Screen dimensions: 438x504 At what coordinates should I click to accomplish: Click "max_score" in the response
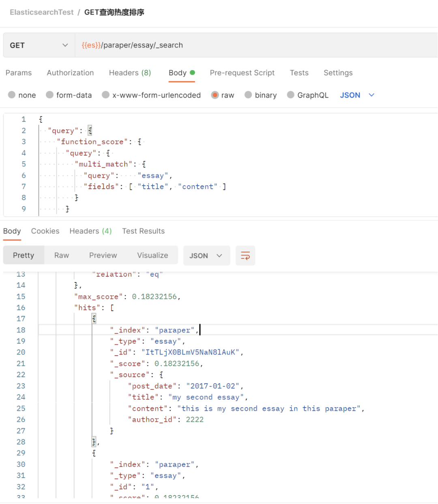pyautogui.click(x=99, y=297)
